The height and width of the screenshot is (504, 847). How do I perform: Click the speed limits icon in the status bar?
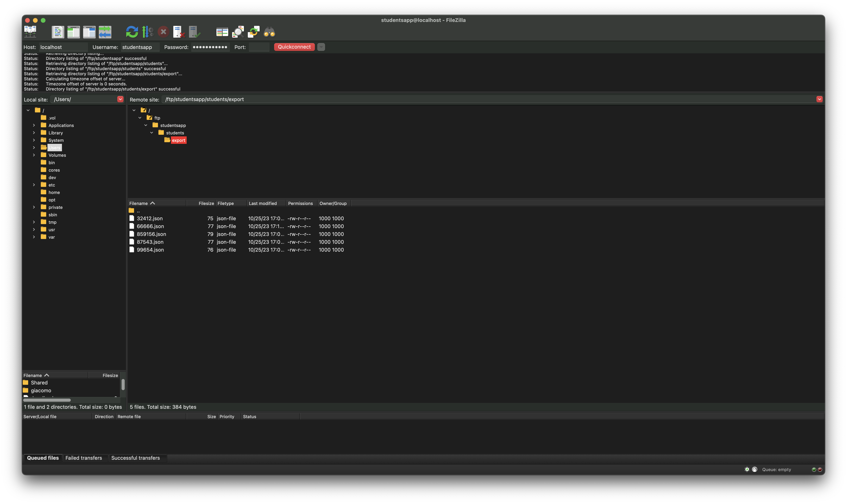click(755, 469)
